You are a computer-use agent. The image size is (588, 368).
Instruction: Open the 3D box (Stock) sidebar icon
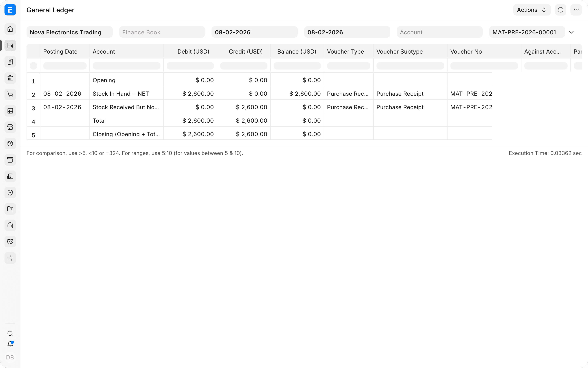click(10, 144)
